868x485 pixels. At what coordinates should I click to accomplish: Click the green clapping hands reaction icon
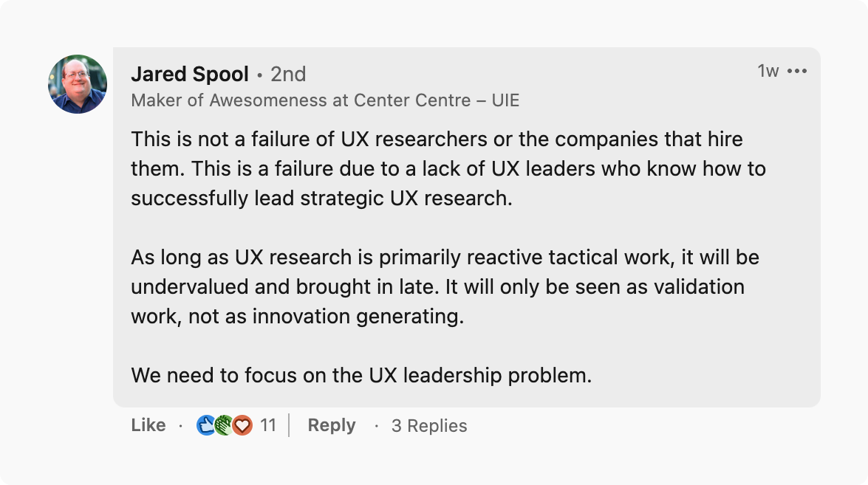coord(224,425)
